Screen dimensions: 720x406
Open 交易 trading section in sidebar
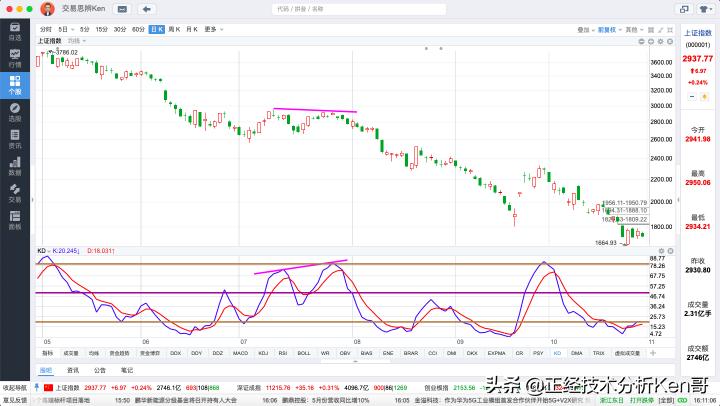coord(15,193)
